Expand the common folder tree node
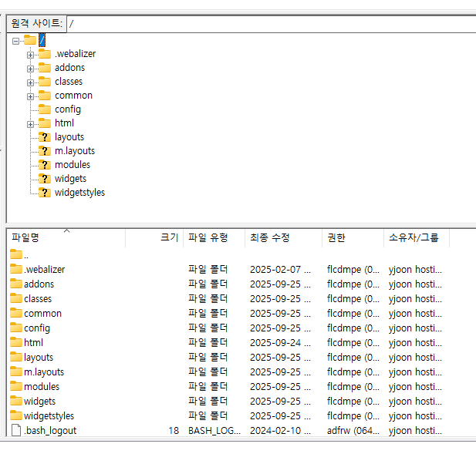476x464 pixels. 30,96
